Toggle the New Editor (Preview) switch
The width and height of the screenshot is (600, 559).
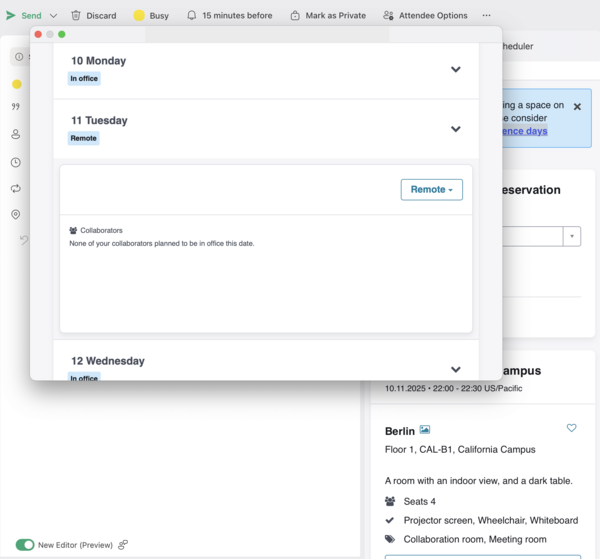point(25,545)
